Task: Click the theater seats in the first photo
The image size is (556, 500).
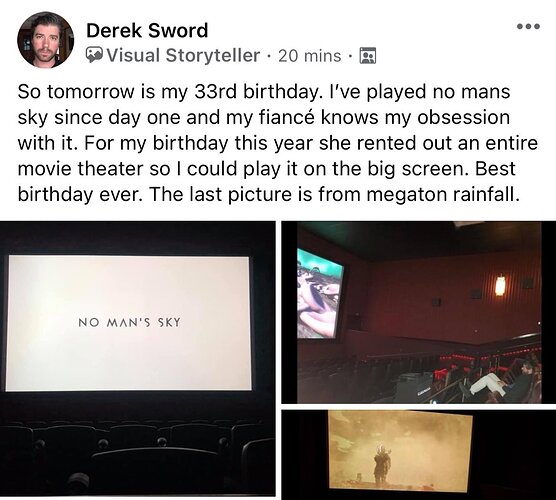Action: point(137,457)
